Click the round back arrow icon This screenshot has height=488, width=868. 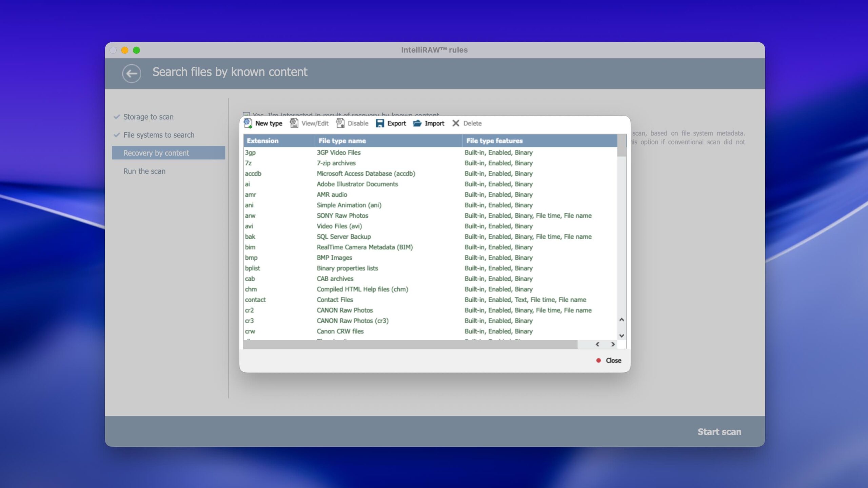click(x=132, y=73)
